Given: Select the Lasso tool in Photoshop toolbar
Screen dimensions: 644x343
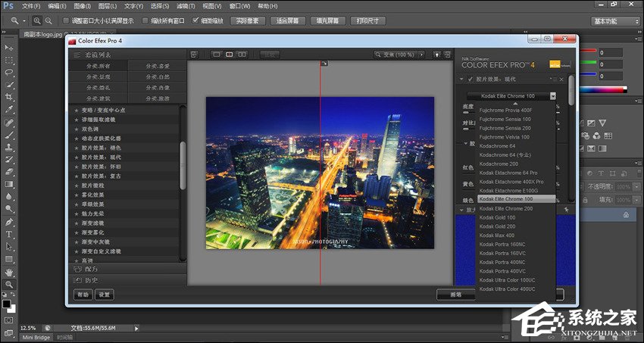Looking at the screenshot, I should tap(9, 72).
